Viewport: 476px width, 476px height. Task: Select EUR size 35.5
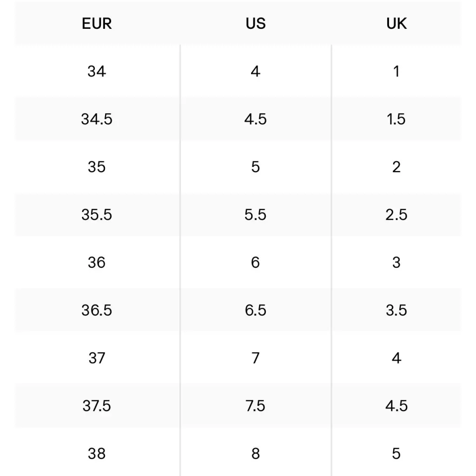[97, 215]
